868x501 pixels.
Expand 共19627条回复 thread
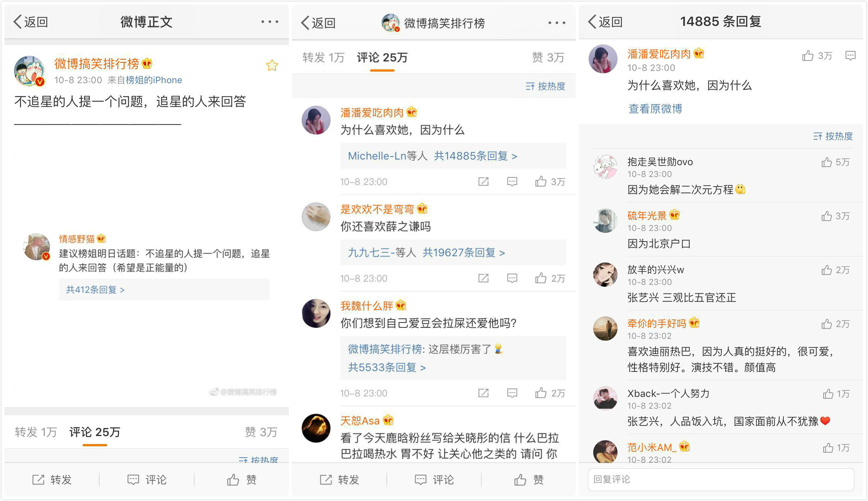tap(463, 253)
